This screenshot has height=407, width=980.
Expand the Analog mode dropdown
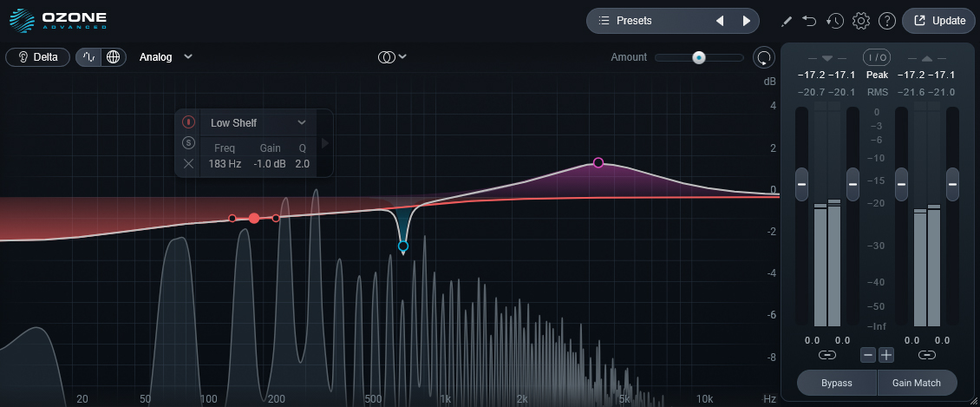click(166, 57)
